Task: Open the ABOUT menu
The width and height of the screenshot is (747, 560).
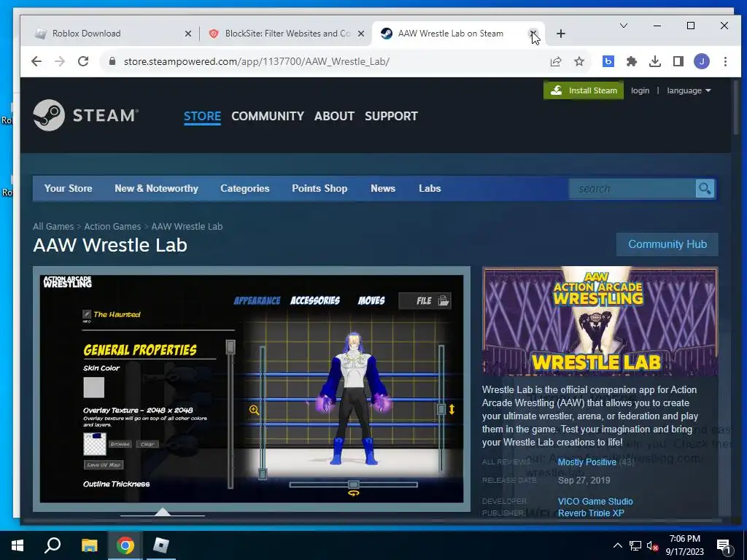Action: (334, 116)
